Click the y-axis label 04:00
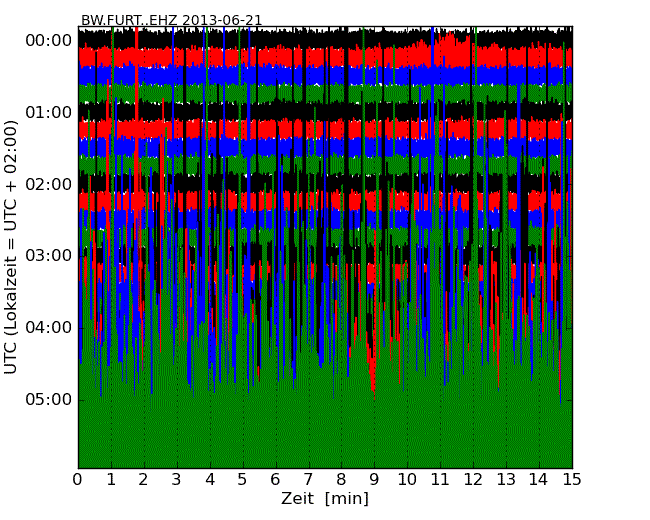 49,328
